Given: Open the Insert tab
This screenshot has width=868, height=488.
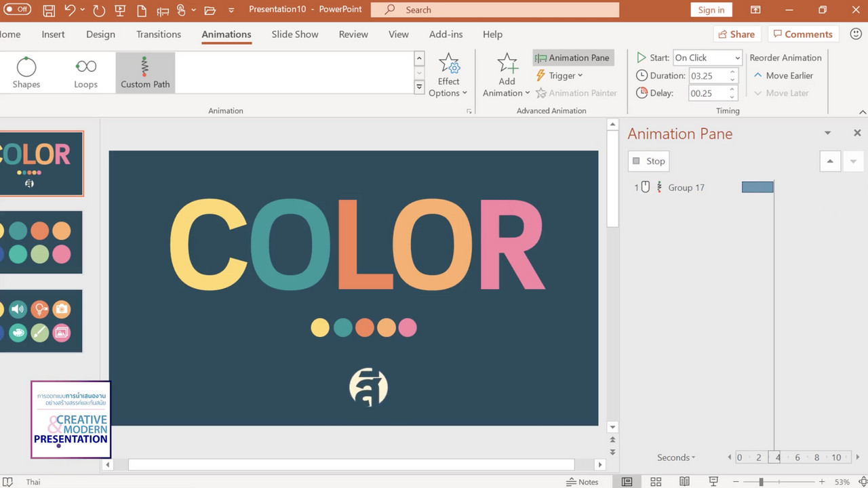Looking at the screenshot, I should coord(53,35).
